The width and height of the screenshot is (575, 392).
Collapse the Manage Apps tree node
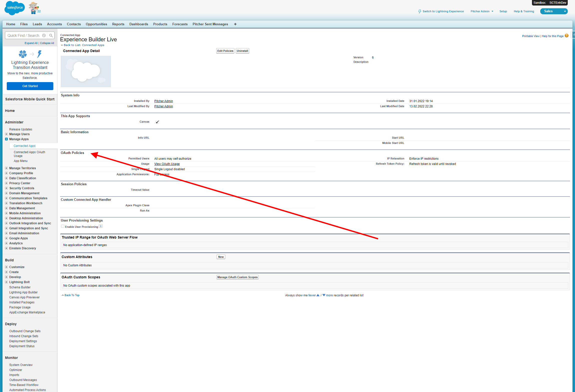(x=7, y=139)
